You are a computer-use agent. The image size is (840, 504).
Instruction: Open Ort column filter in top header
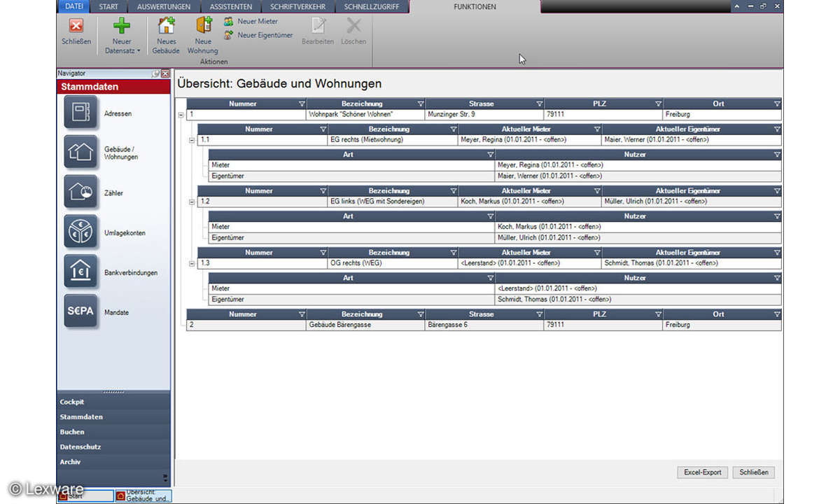pos(777,104)
